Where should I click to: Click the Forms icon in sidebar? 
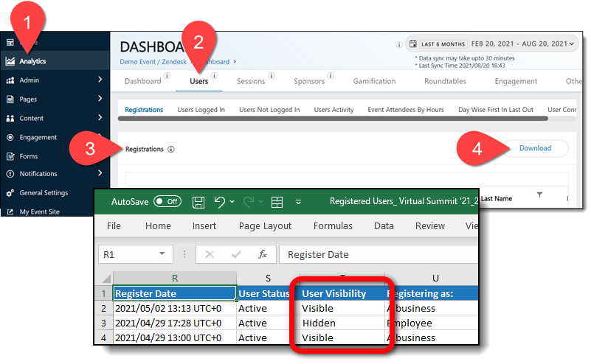pos(10,155)
